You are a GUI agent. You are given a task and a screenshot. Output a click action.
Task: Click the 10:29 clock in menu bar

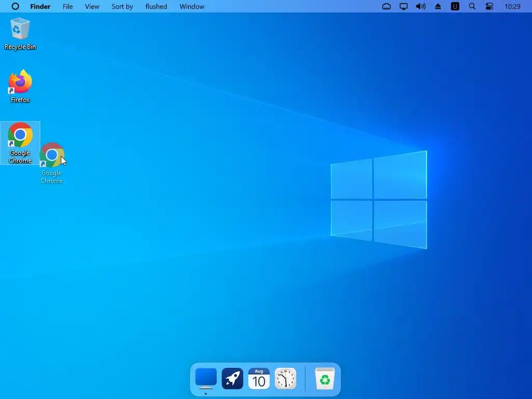tap(512, 6)
